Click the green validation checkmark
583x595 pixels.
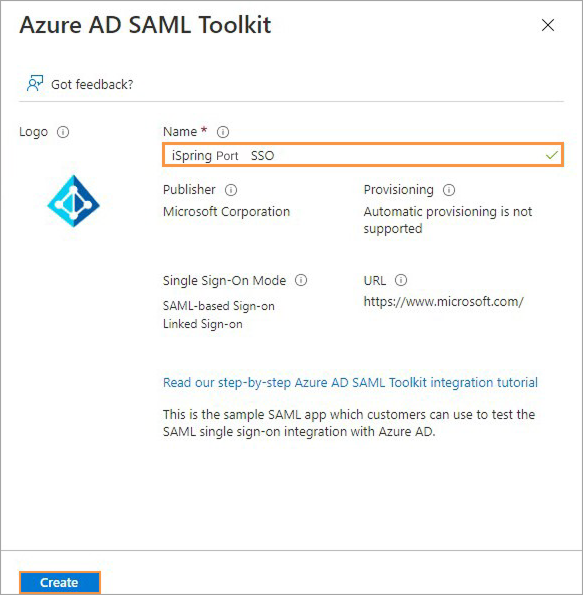coord(552,155)
